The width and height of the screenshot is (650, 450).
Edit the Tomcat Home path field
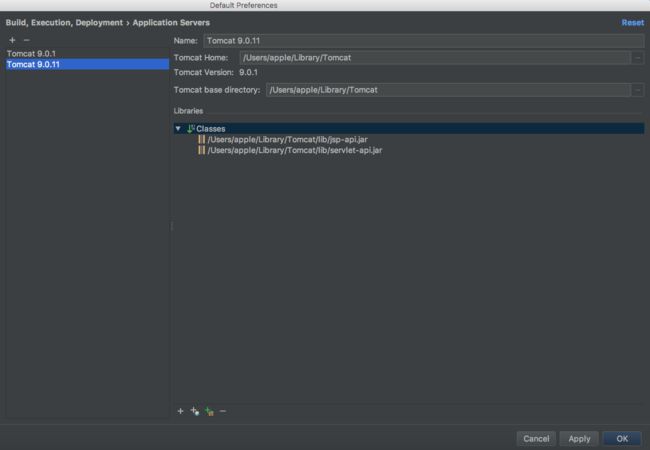[x=435, y=58]
